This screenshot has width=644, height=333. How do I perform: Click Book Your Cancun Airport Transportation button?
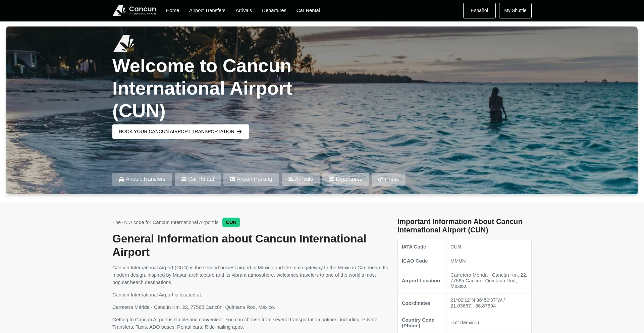pos(180,131)
